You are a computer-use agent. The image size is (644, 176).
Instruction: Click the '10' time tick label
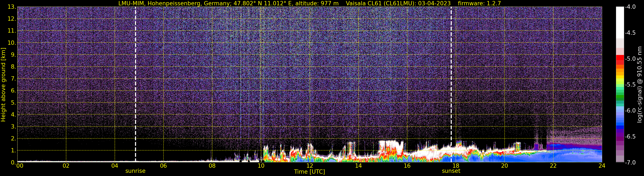[x=261, y=166]
